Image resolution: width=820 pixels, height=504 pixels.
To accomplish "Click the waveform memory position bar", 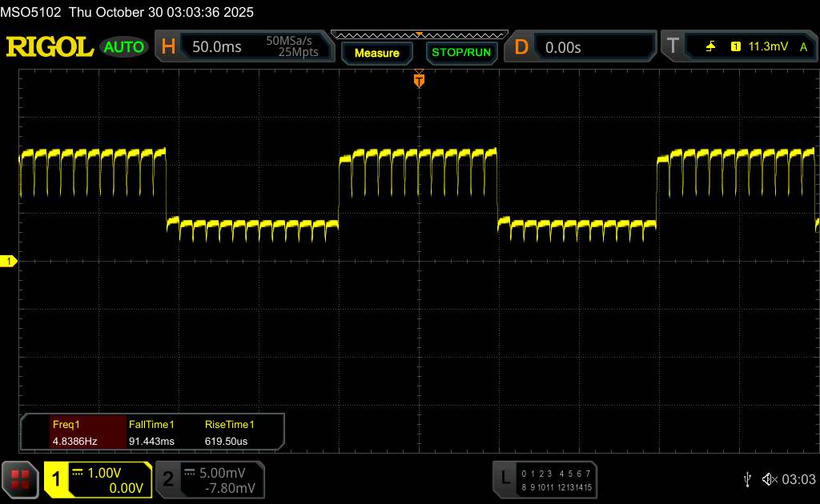I will pyautogui.click(x=419, y=34).
